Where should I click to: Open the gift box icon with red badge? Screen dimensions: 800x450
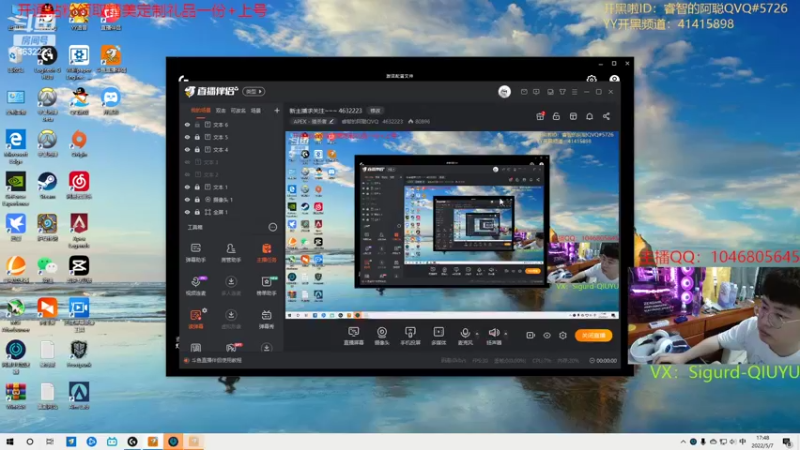tap(540, 116)
